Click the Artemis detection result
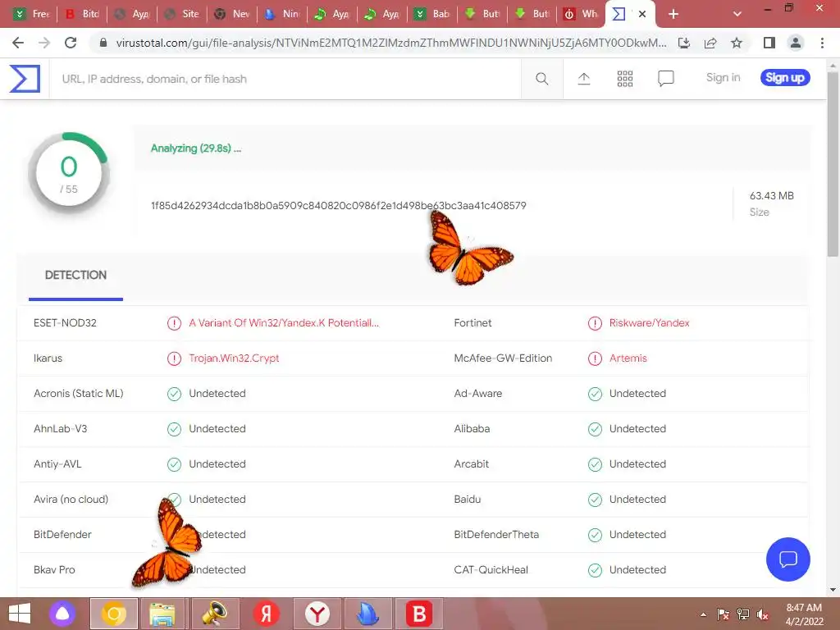The image size is (840, 630). tap(628, 358)
